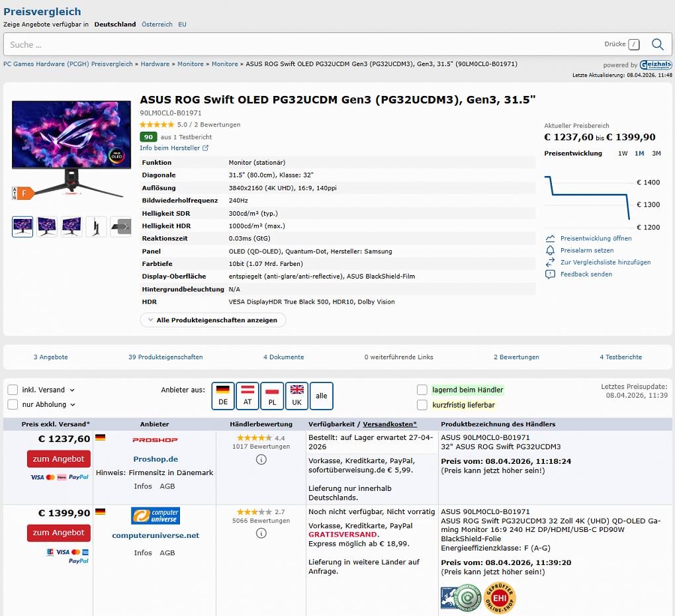Click the Preisentwicklung chart icon

tap(550, 238)
